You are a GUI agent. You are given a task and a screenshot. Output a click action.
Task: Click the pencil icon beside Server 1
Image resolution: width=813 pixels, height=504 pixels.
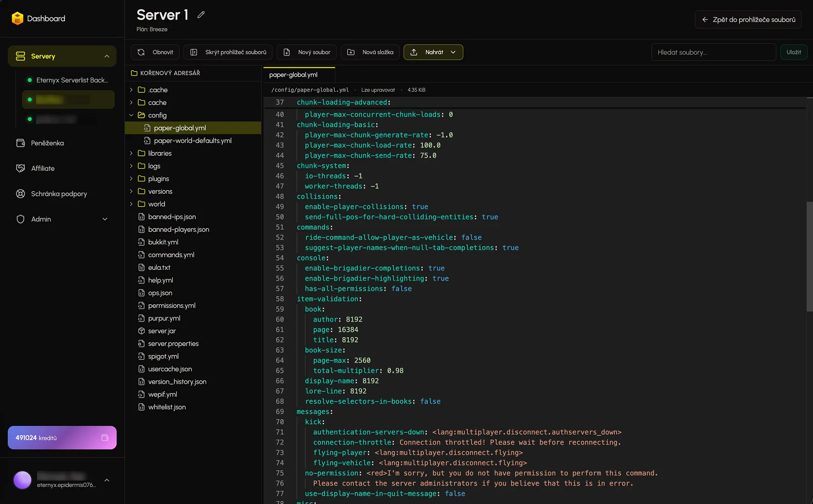tap(201, 15)
